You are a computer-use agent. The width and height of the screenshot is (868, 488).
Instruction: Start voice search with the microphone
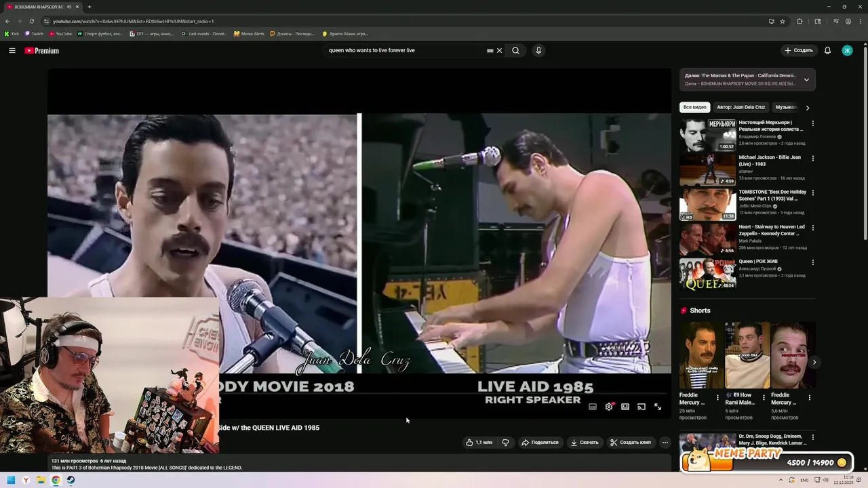click(x=538, y=50)
